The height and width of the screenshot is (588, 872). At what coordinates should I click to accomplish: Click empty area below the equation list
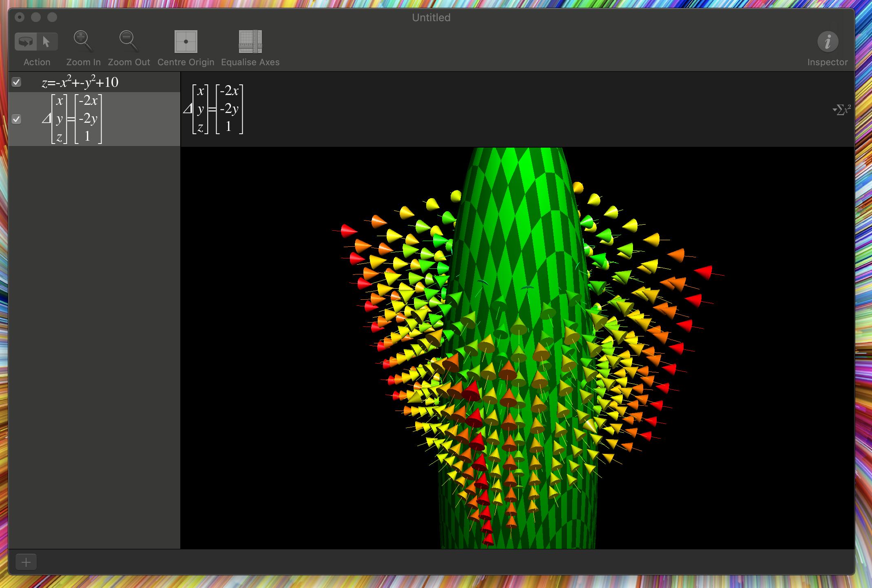tap(94, 326)
